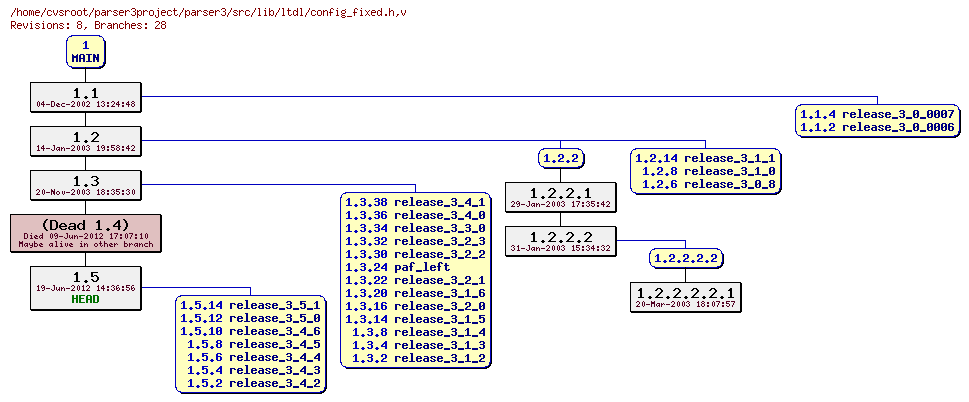Click tag 1.5.8 release_3_4_5
This screenshot has height=402, width=969.
pos(254,344)
